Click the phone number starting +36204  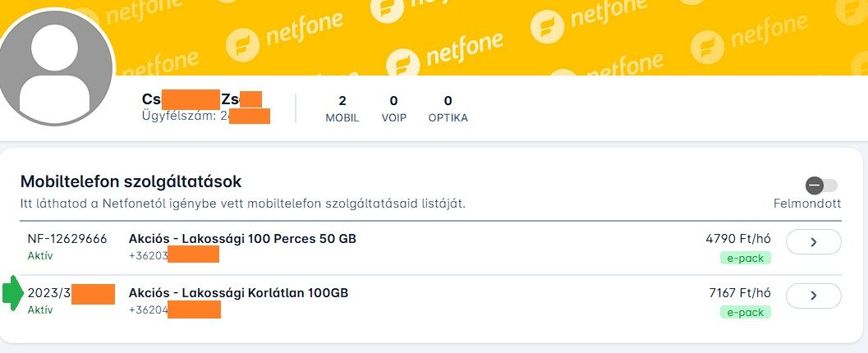click(x=174, y=309)
